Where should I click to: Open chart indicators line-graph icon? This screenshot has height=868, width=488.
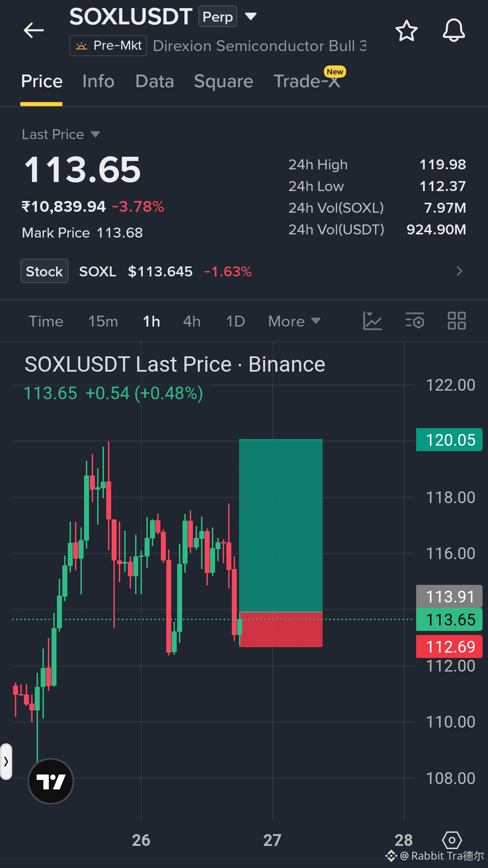coord(372,321)
